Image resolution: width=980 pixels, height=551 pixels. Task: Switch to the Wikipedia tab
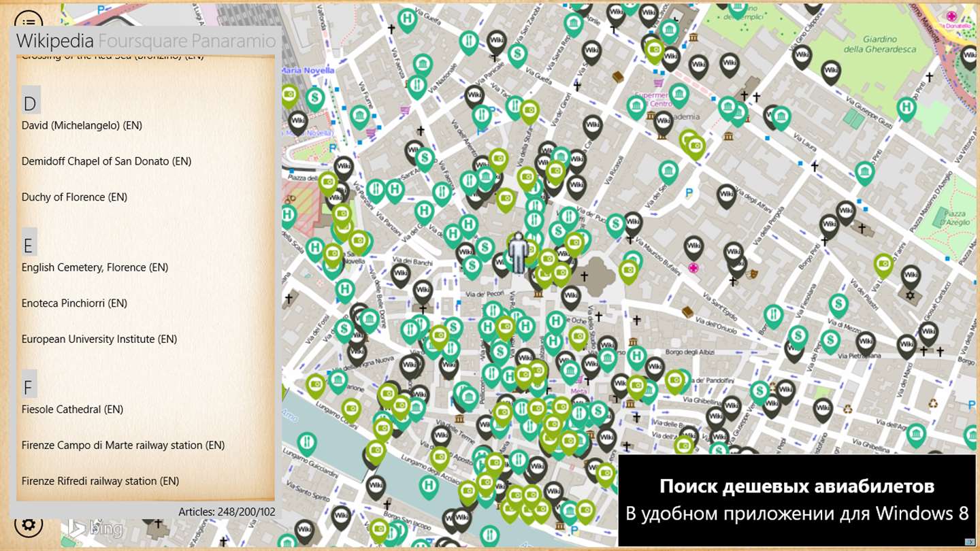pyautogui.click(x=54, y=41)
